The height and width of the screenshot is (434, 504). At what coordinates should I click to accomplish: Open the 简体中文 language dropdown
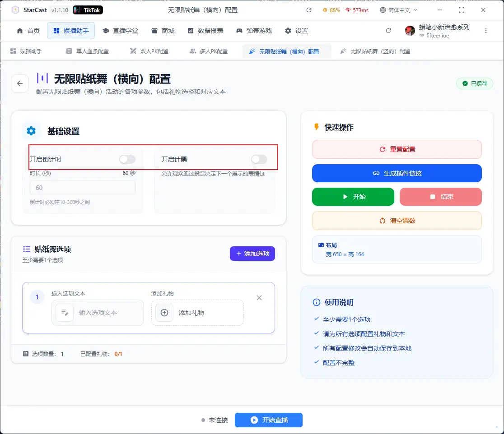[399, 10]
